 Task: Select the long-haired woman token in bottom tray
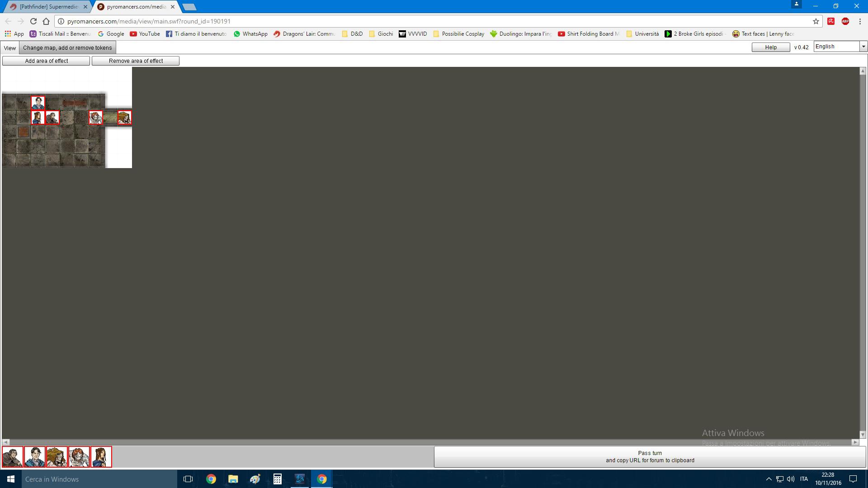click(101, 457)
